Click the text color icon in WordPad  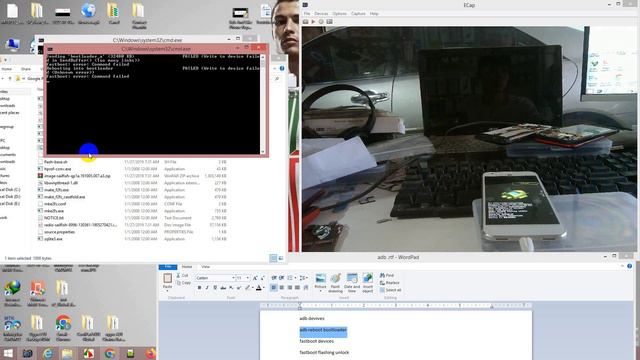(258, 288)
